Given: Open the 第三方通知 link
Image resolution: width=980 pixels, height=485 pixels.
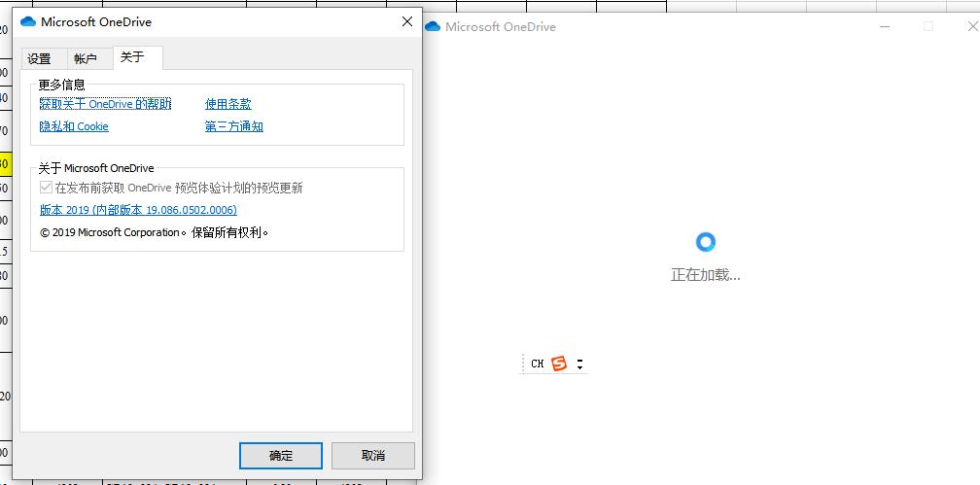Looking at the screenshot, I should tap(233, 126).
